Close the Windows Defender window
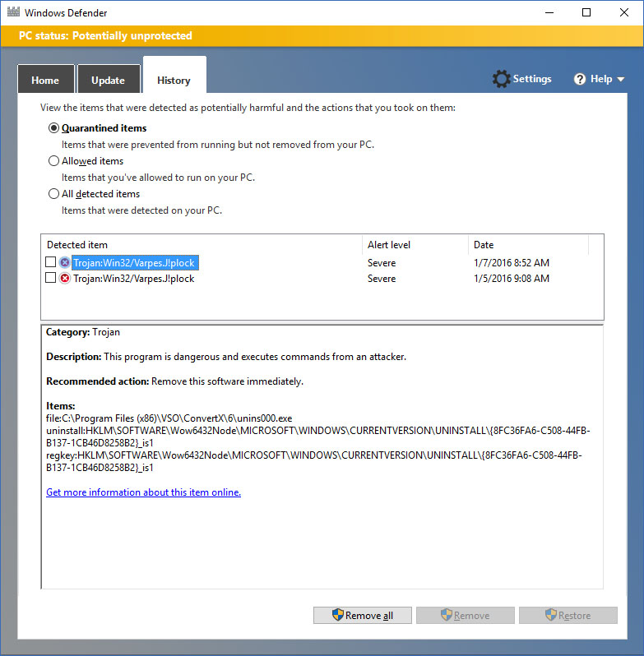Screen dimensions: 644x656 click(x=624, y=12)
